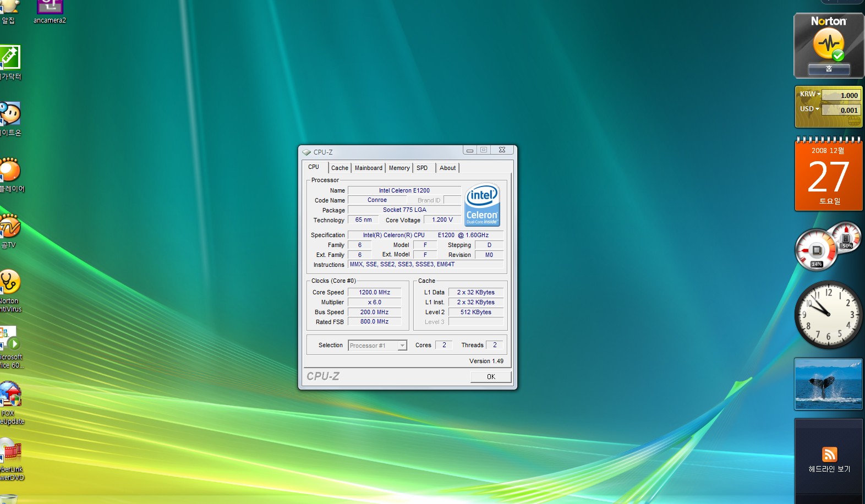865x504 pixels.
Task: Click the Bus Speed value 200.0 MHz
Action: point(375,312)
